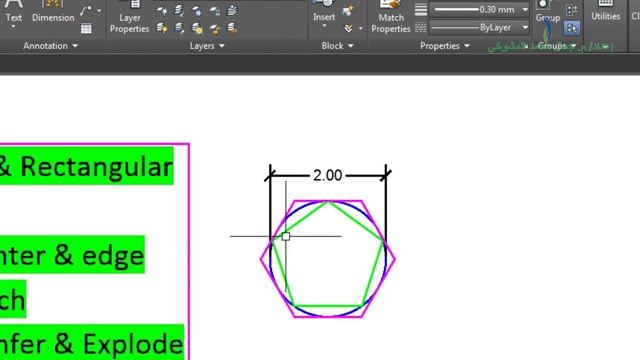Click the 'nter & edge' highlighted text
Image resolution: width=640 pixels, height=360 pixels.
pyautogui.click(x=72, y=255)
